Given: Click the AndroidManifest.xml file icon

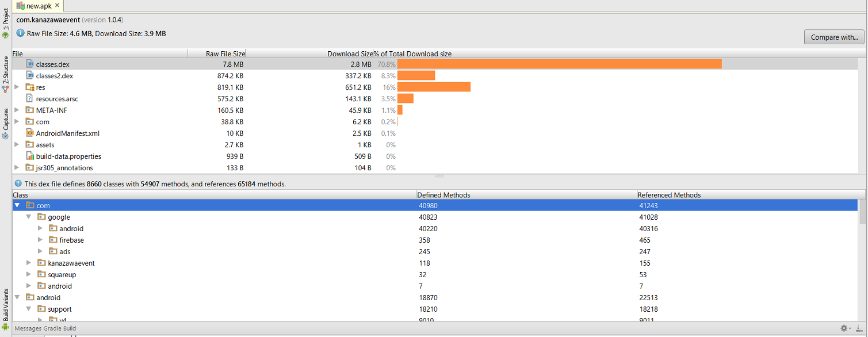Looking at the screenshot, I should coord(30,133).
